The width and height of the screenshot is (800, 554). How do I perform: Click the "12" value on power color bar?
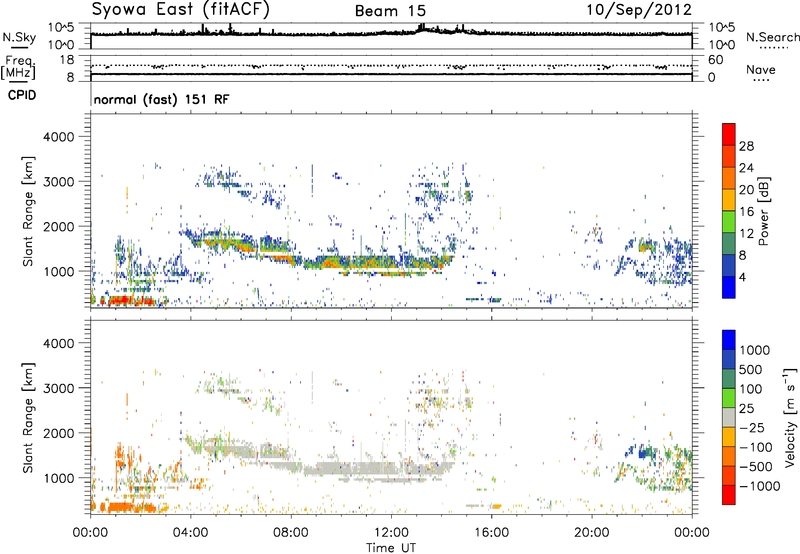tap(746, 234)
